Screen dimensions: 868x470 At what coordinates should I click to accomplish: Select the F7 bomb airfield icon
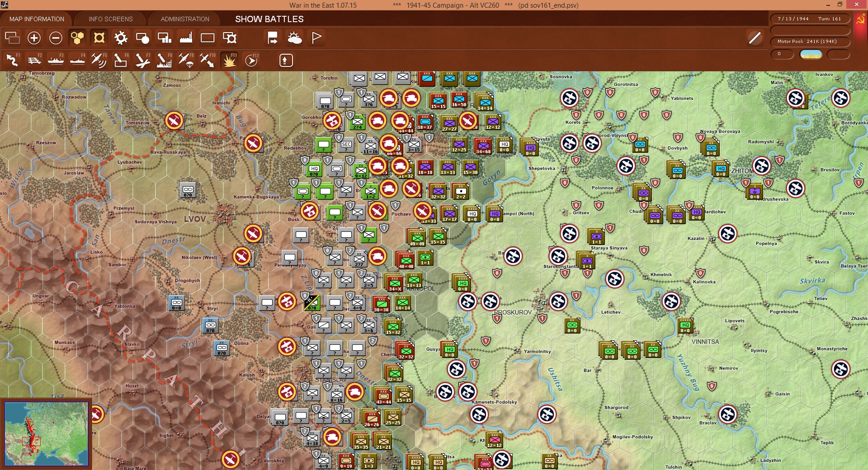(x=142, y=60)
